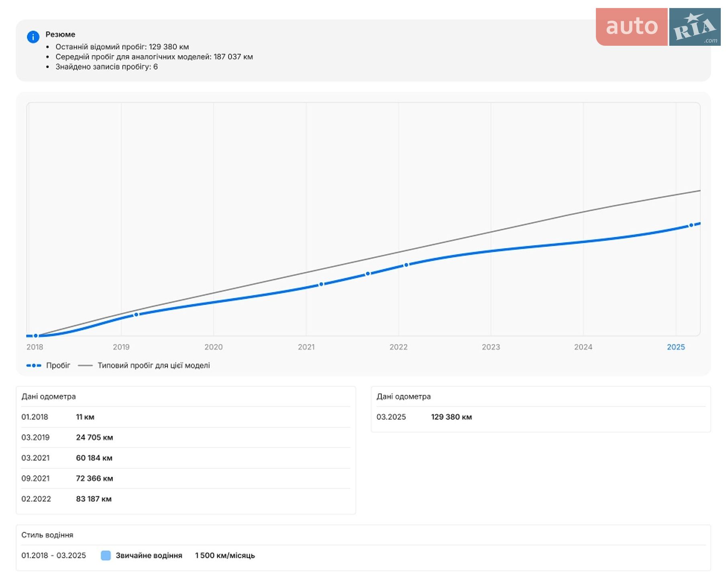Viewport: 728px width, 578px height.
Task: Select the 03.2019 data point on mileage line
Action: pos(136,315)
